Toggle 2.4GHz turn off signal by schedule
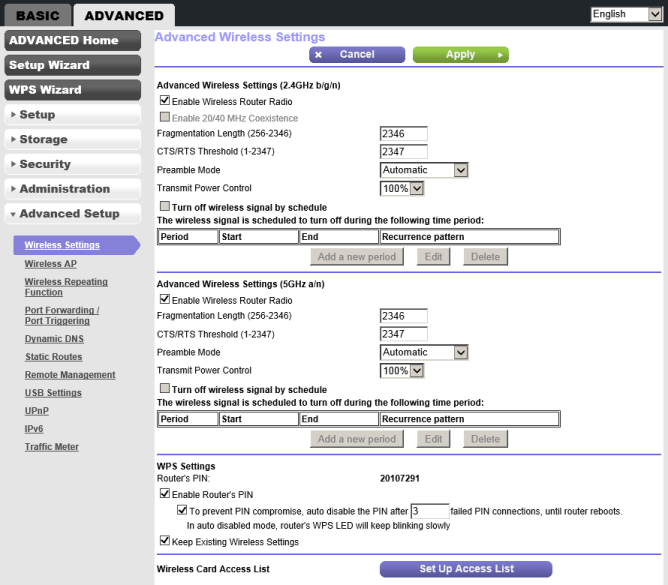Image resolution: width=668 pixels, height=585 pixels. click(x=164, y=206)
